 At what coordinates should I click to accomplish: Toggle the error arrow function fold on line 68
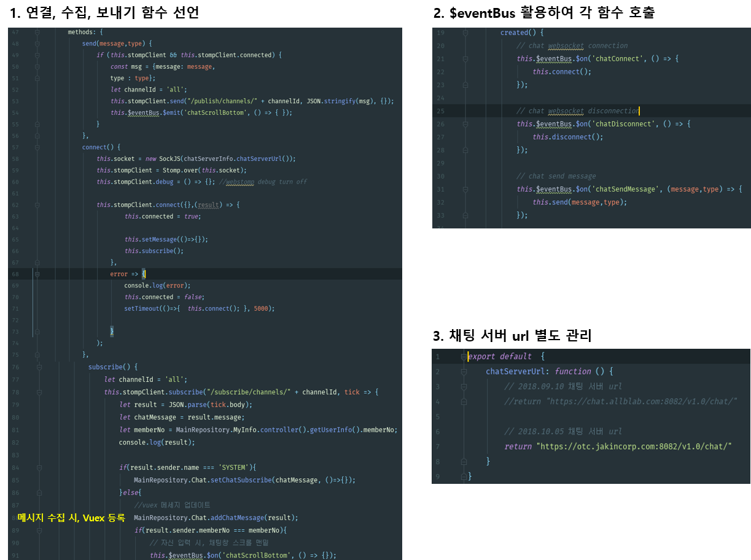(37, 274)
